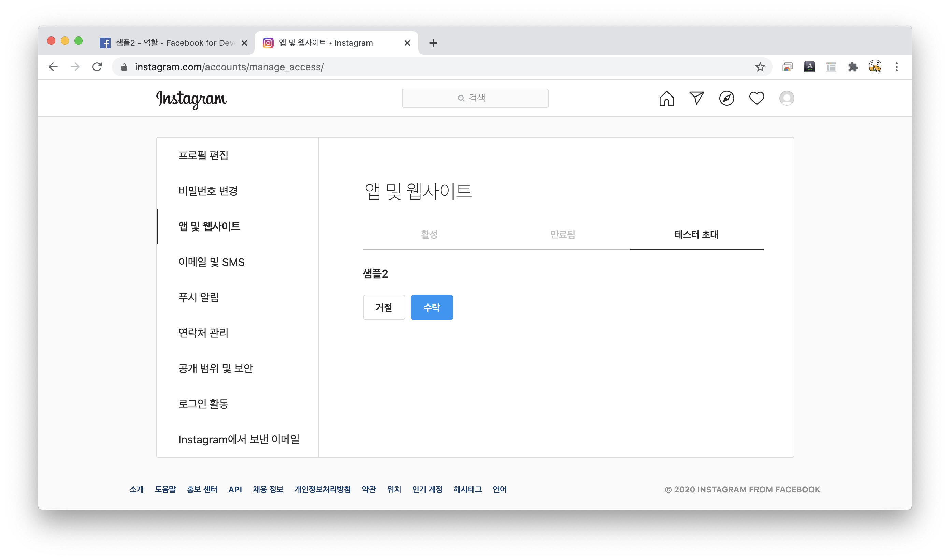Image resolution: width=950 pixels, height=560 pixels.
Task: Reload the current page
Action: click(97, 67)
